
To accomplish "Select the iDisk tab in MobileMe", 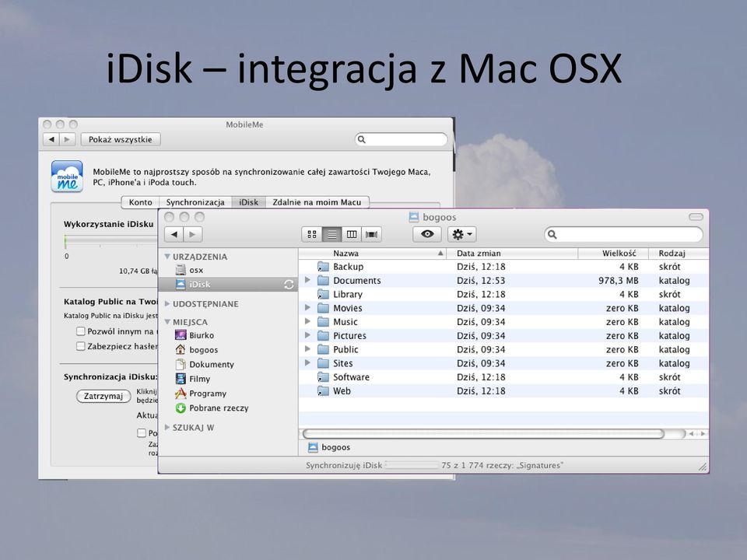I will coord(249,202).
